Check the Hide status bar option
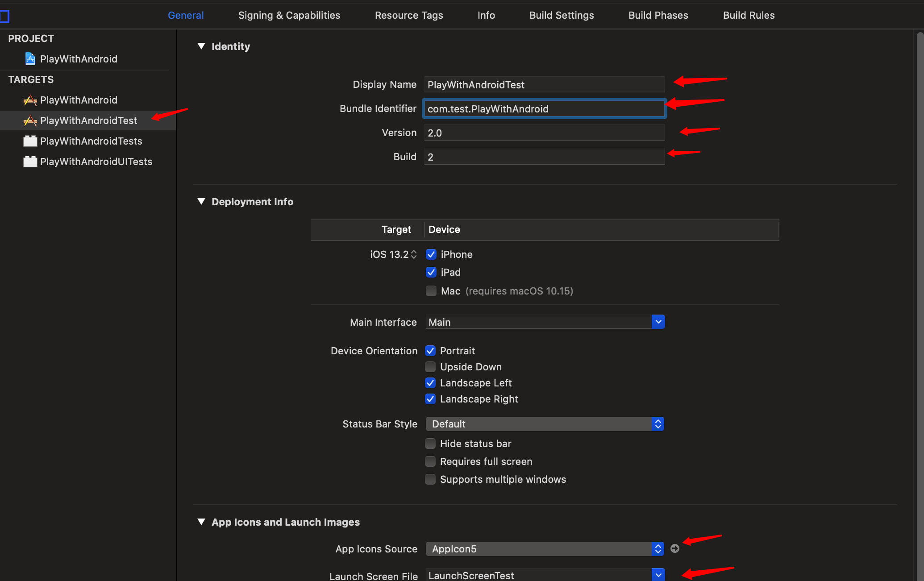This screenshot has height=581, width=924. click(430, 444)
